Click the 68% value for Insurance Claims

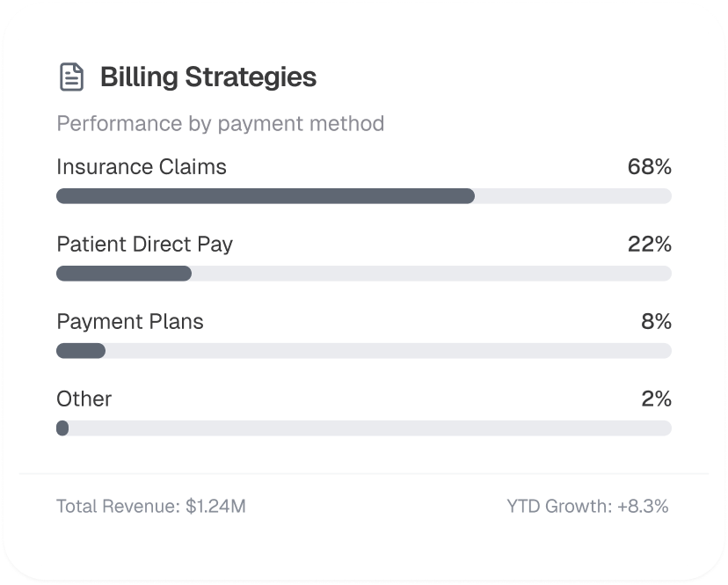coord(649,167)
